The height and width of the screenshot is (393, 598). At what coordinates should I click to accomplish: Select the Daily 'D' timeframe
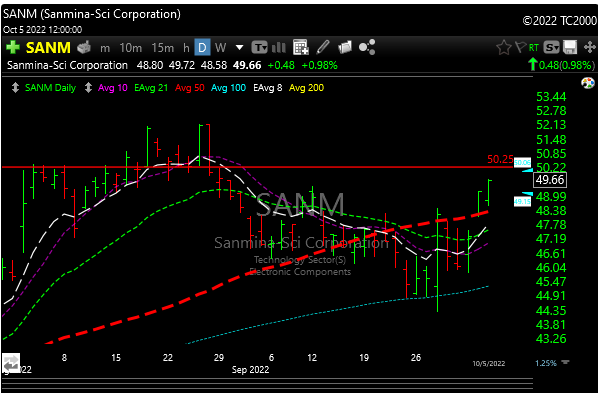click(202, 48)
